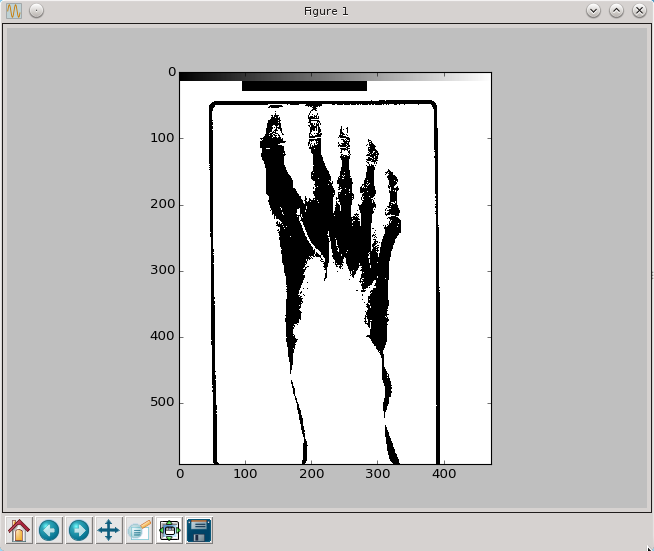Select the Zoom to rectangle tool

[x=139, y=530]
